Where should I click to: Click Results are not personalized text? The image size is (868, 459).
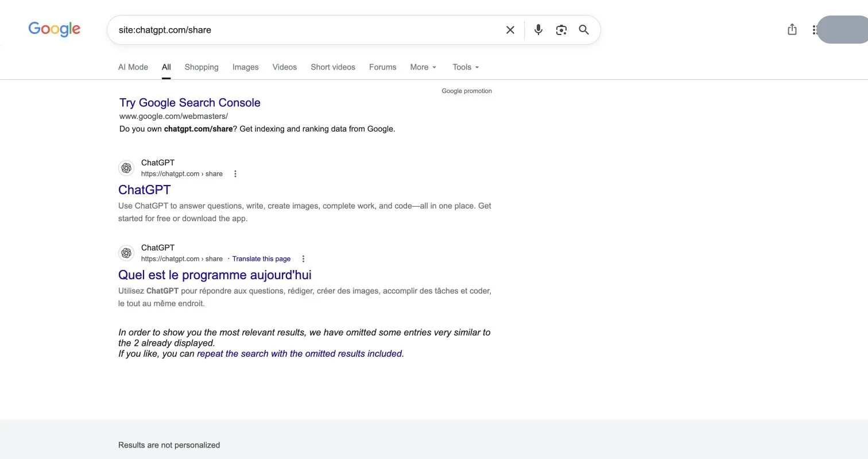point(169,445)
